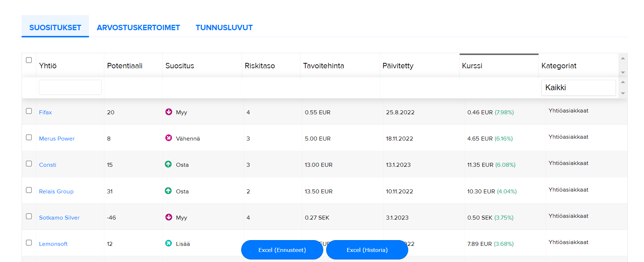Download Excel (Ennusteet) file
The width and height of the screenshot is (644, 262).
point(282,250)
